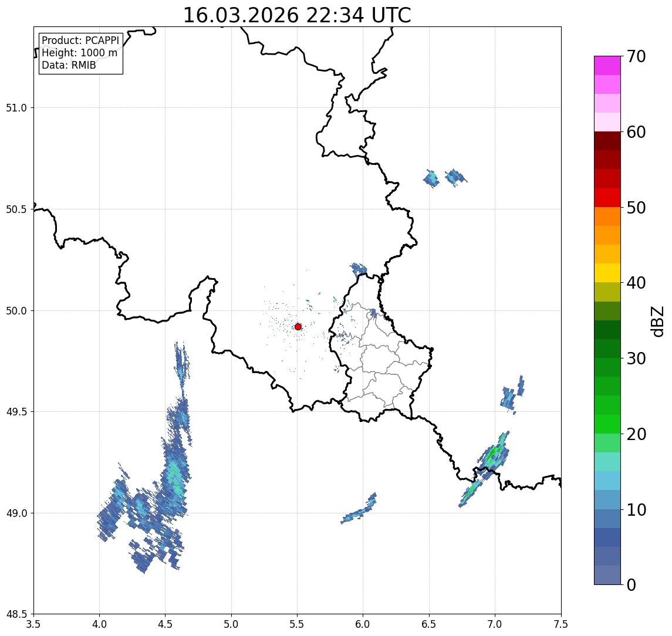Image resolution: width=672 pixels, height=636 pixels.
Task: Click the colorbar tick label "70"
Action: click(x=636, y=56)
